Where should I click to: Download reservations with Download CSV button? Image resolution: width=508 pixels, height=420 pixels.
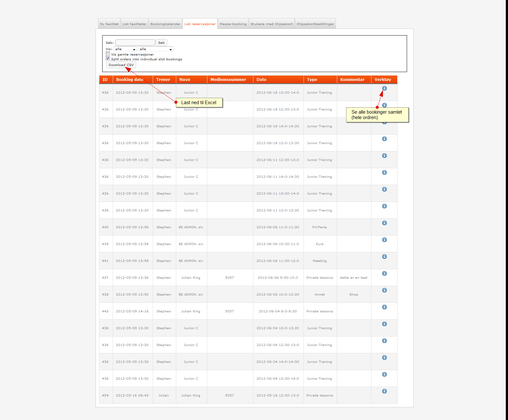(121, 65)
